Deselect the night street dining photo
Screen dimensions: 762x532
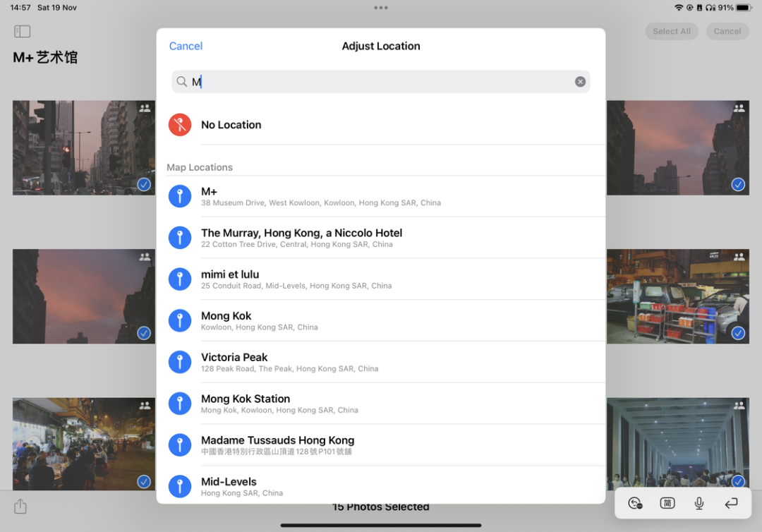(144, 482)
